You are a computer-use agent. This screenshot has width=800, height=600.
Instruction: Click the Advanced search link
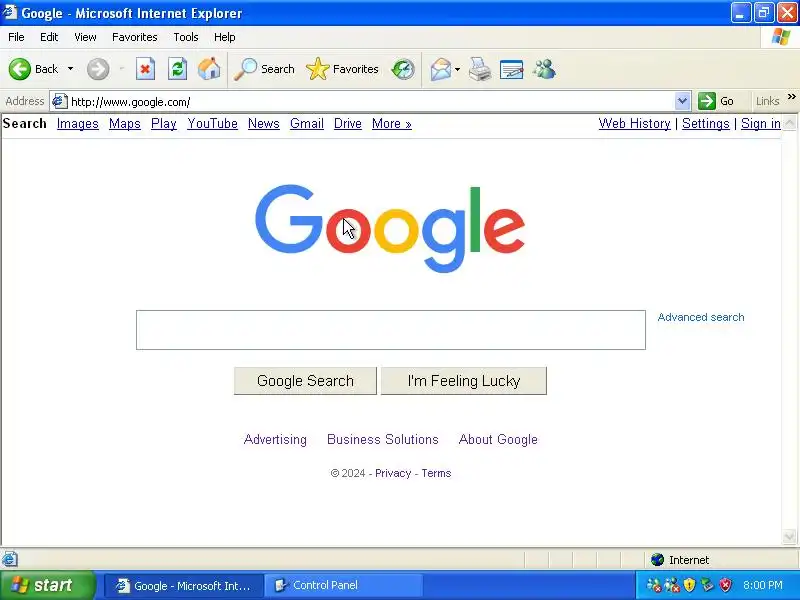click(701, 317)
